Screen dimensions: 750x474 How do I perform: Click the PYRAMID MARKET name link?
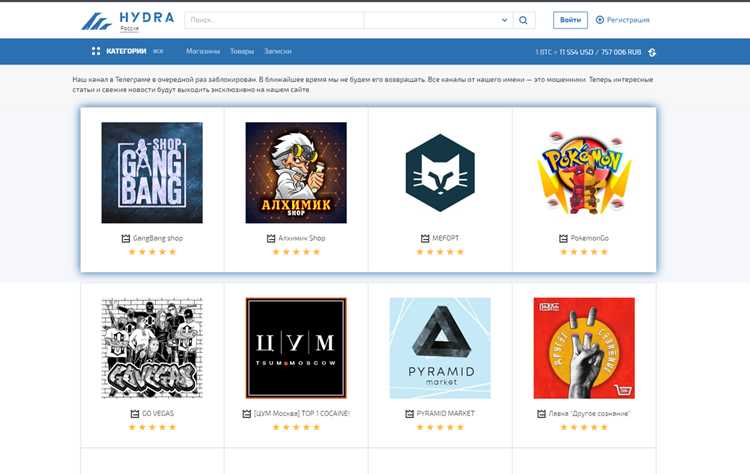[x=445, y=414]
